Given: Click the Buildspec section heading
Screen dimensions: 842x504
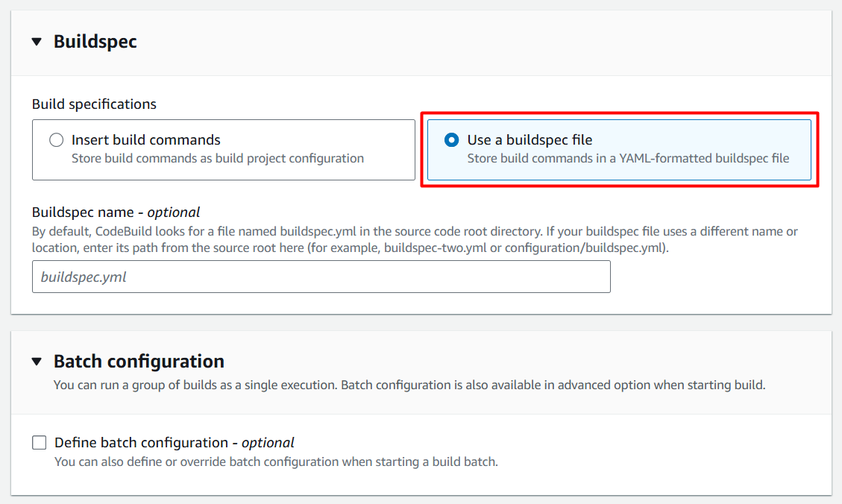Looking at the screenshot, I should tap(95, 42).
